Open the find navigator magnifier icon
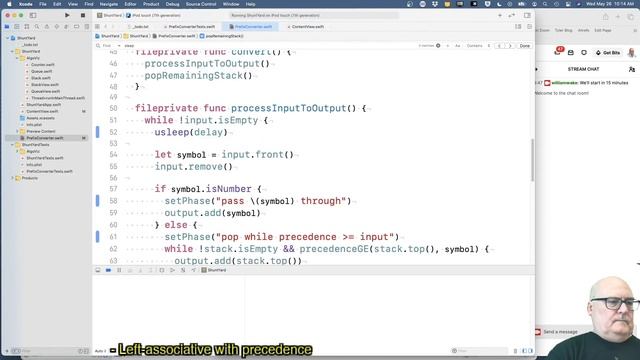 click(37, 27)
